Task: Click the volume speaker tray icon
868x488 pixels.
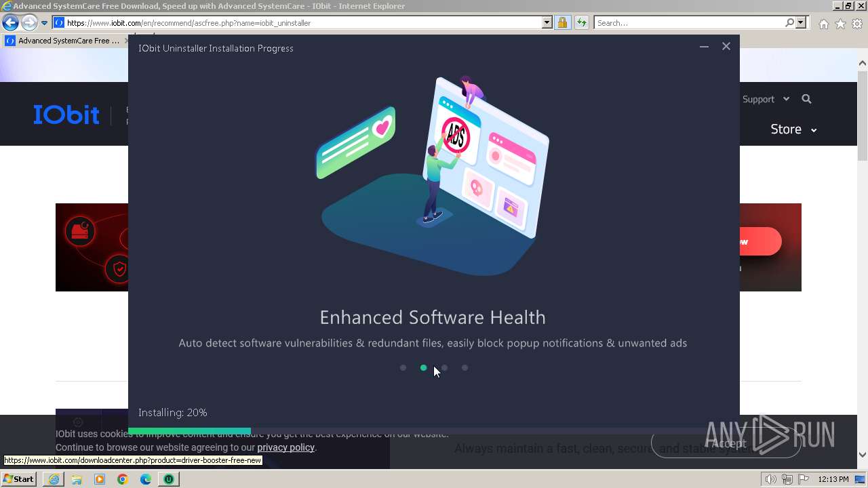Action: click(x=771, y=479)
